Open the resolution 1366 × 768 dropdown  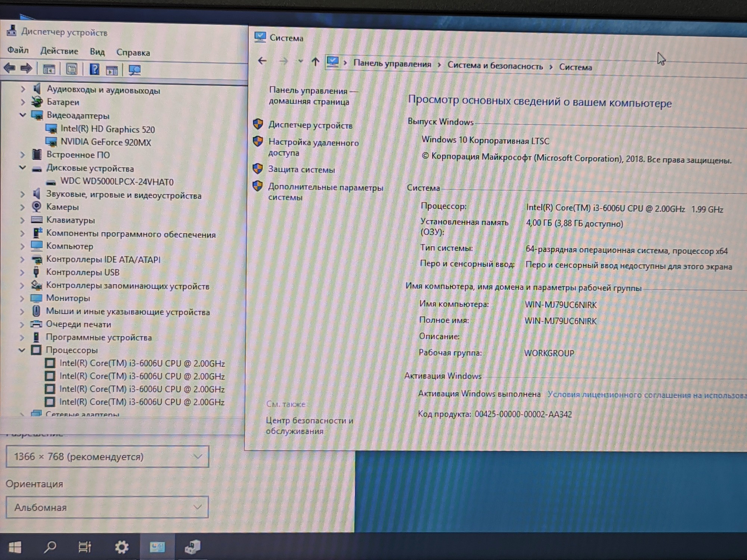click(x=107, y=456)
